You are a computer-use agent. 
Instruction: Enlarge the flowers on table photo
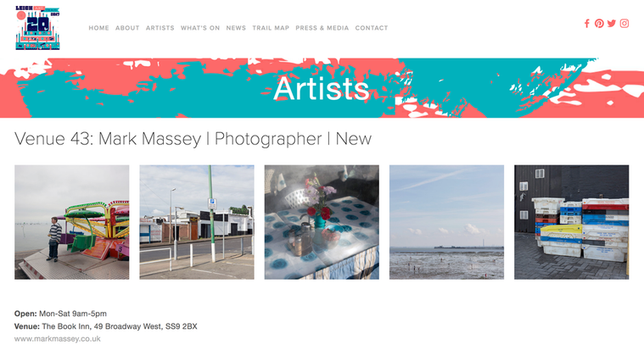coord(322,222)
